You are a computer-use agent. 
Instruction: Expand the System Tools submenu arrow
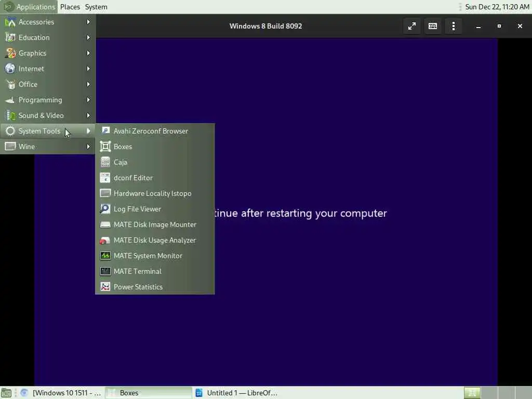coord(88,131)
